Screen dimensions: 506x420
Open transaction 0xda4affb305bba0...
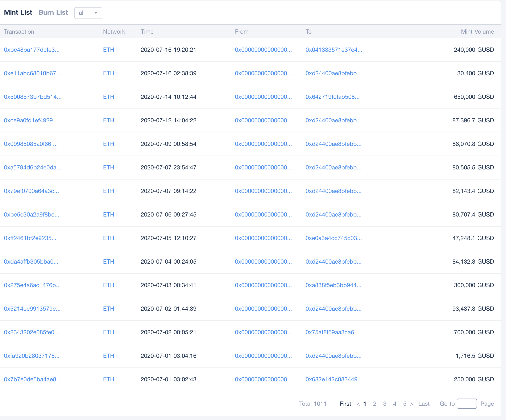click(x=31, y=262)
